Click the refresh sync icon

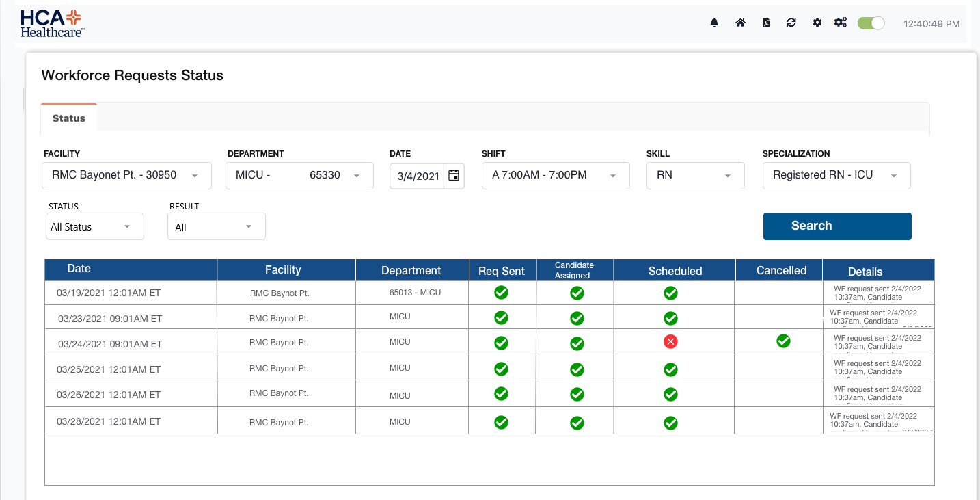791,23
